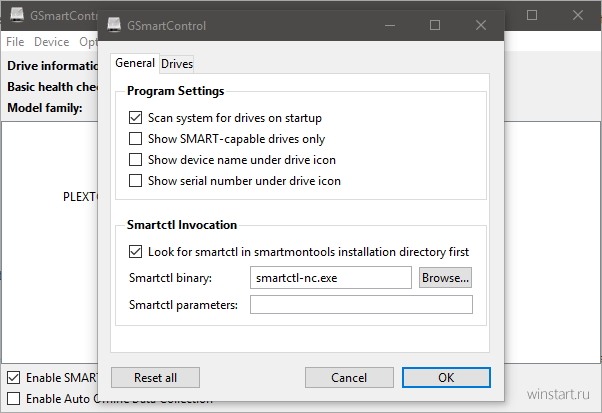Click the Model family label in main window
602x413 pixels.
click(x=45, y=108)
